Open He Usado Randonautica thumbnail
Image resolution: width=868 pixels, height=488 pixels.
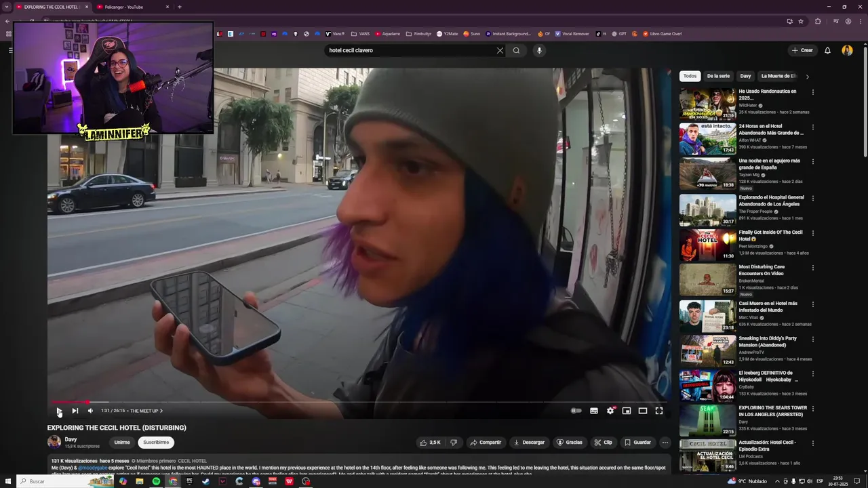coord(707,104)
